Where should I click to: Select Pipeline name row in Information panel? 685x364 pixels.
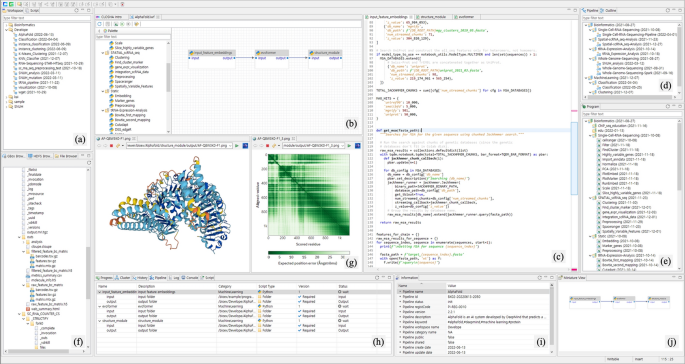474,292
